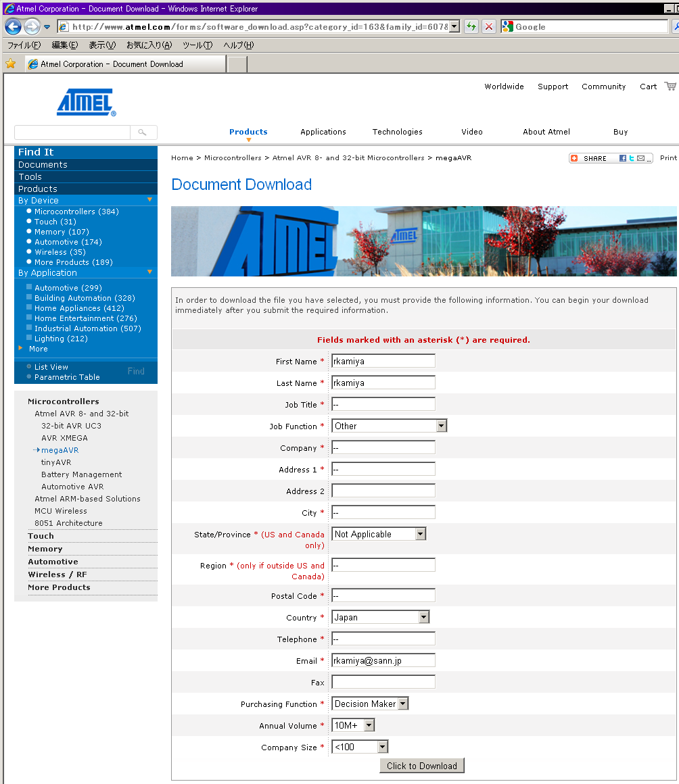Open the Applications navigation tab
Viewport: 679px width, 784px height.
323,132
